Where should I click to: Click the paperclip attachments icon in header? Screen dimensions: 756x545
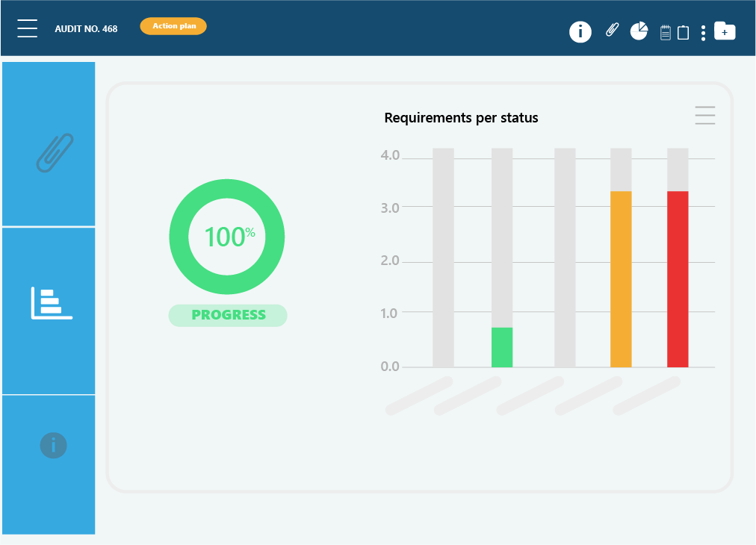pos(612,31)
